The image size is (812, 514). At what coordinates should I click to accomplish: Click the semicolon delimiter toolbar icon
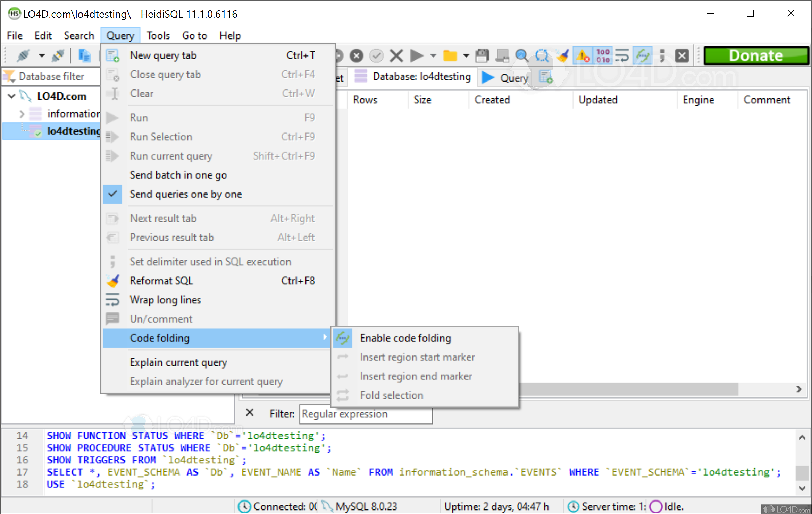click(662, 55)
